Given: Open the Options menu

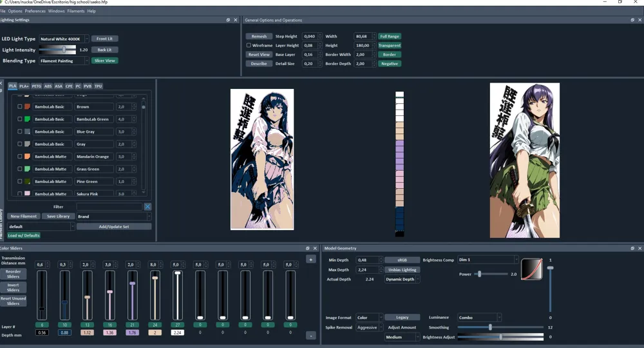Looking at the screenshot, I should [x=15, y=11].
